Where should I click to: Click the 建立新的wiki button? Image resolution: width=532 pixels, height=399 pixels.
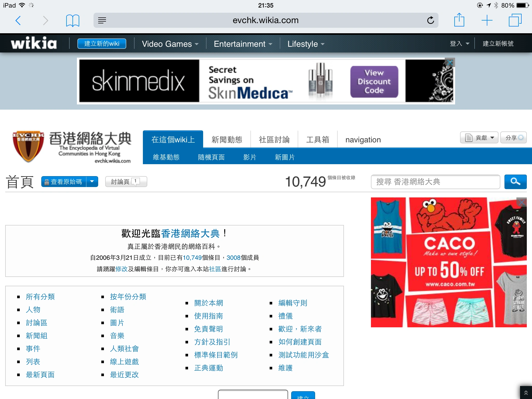tap(102, 43)
